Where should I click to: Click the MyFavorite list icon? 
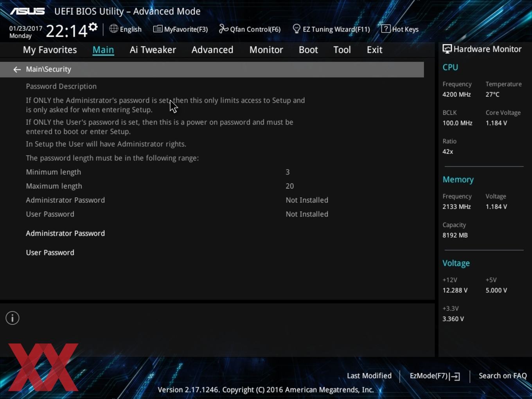pos(158,29)
